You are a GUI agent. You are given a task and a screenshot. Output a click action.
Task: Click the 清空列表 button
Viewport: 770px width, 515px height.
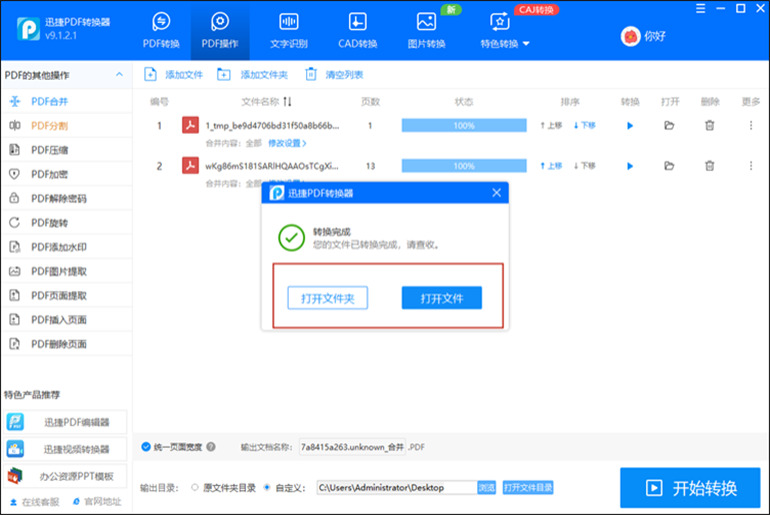(334, 75)
